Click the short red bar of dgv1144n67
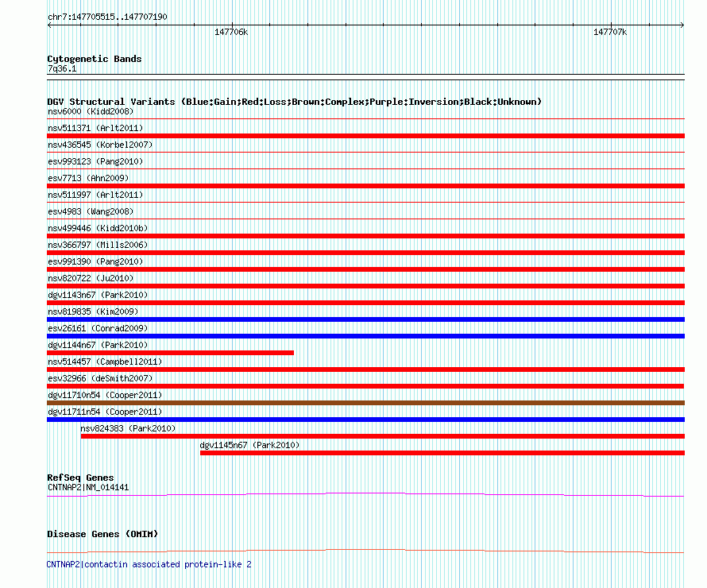707x588 pixels. tap(171, 353)
